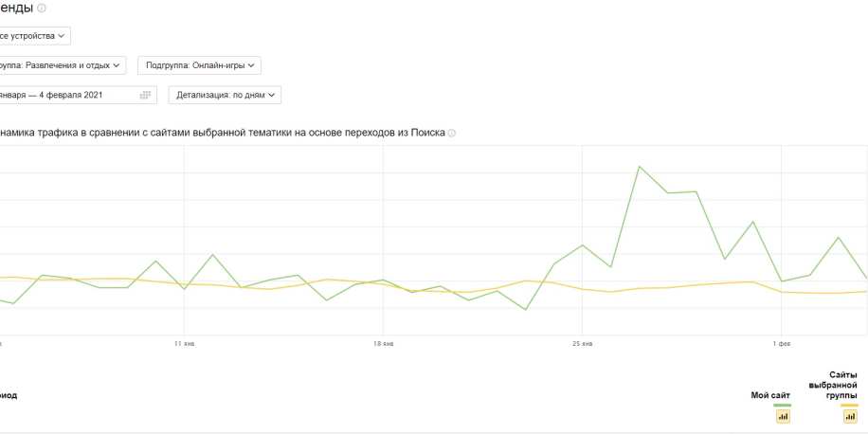Click the info icon beside Тренды heading
The image size is (868, 434).
click(x=42, y=9)
